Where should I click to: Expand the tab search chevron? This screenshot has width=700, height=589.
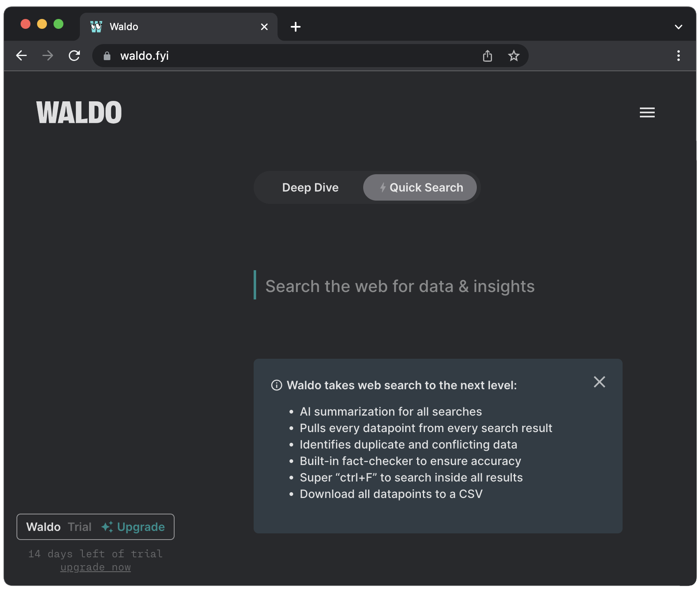tap(678, 27)
